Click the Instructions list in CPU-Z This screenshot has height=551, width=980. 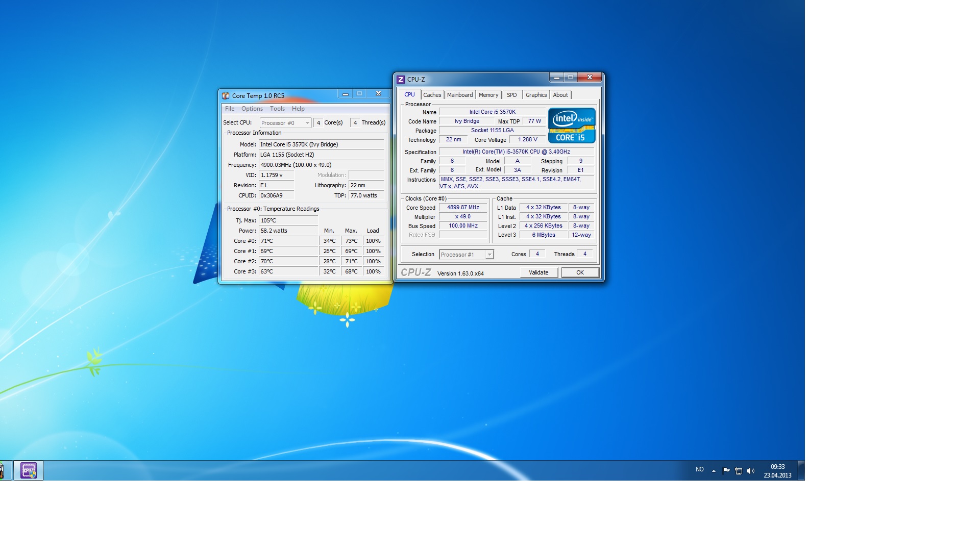[x=516, y=183]
